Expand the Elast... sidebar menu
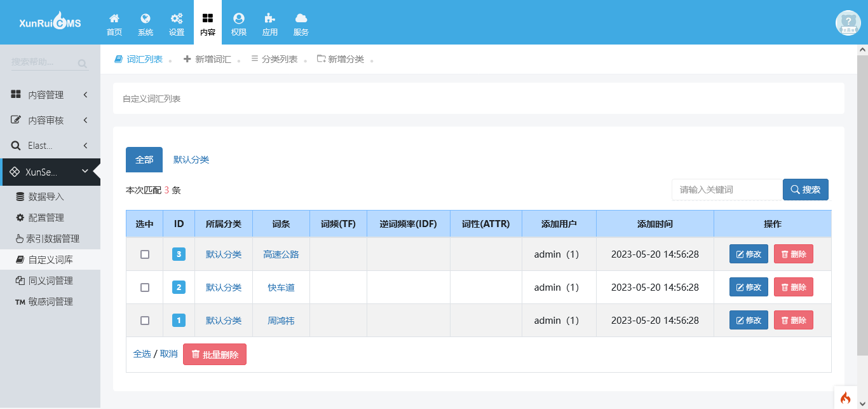The image size is (868, 409). point(50,146)
